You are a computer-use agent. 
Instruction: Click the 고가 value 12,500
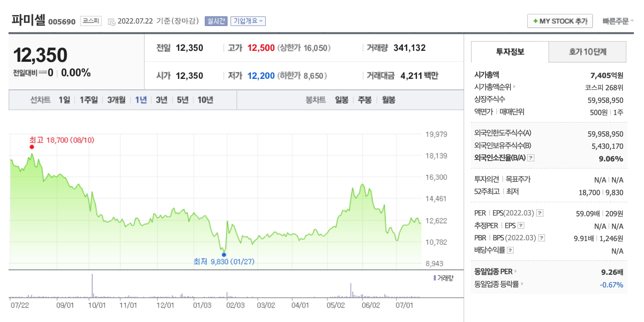click(261, 48)
